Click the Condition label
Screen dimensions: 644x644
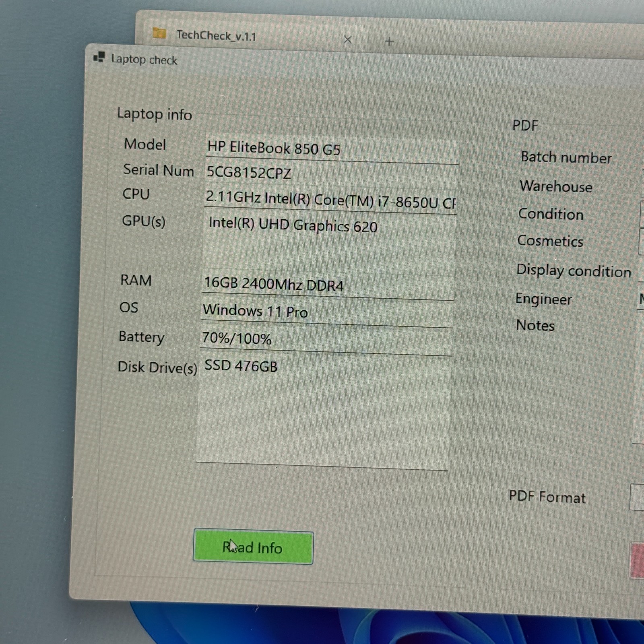[551, 214]
